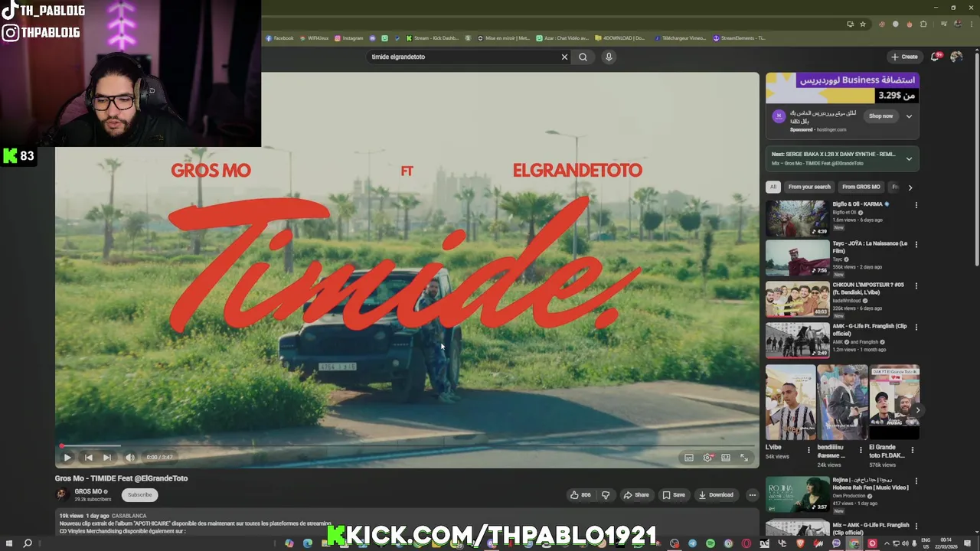This screenshot has width=980, height=551.
Task: Play the TIMIDE video
Action: point(67,458)
